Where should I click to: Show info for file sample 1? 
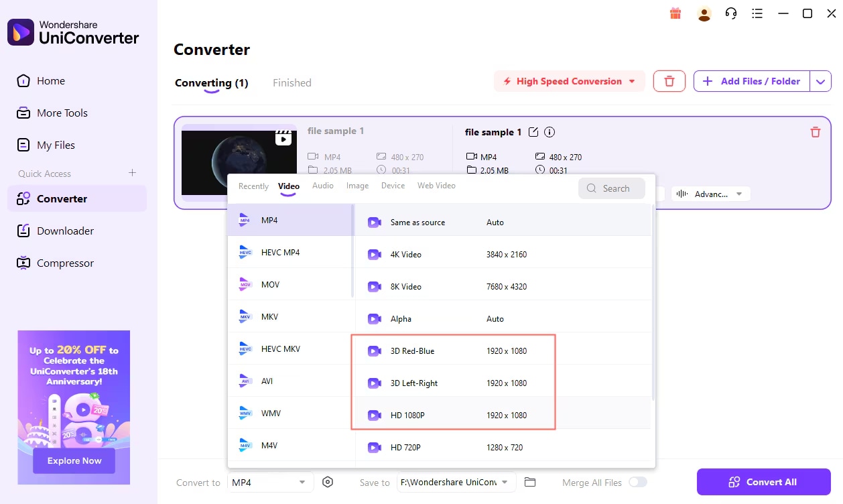pyautogui.click(x=549, y=132)
